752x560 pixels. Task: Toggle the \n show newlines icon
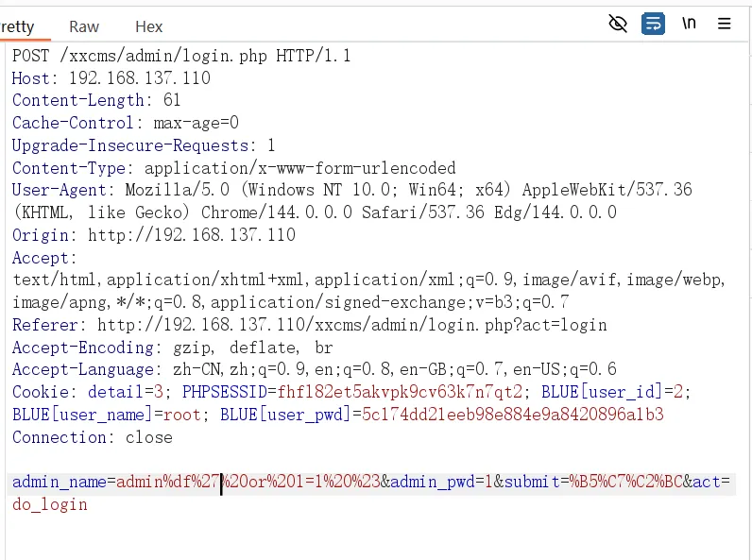(x=689, y=23)
